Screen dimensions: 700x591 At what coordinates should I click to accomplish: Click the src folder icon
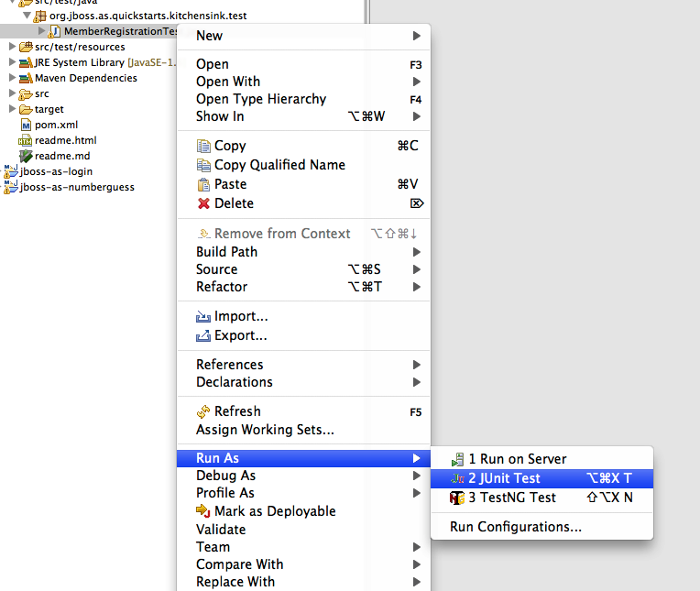tap(26, 93)
